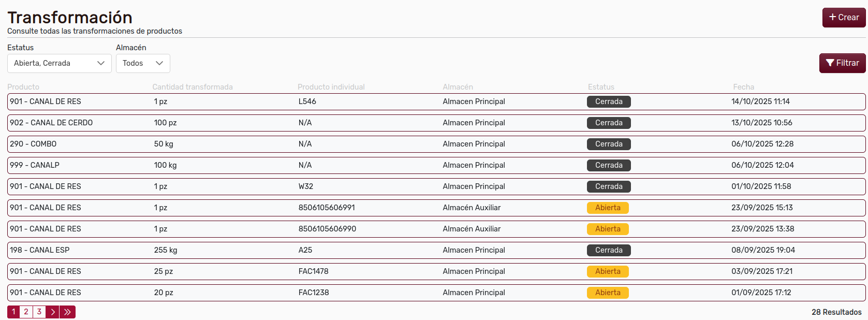This screenshot has width=868, height=320.
Task: Jump to last page double arrow
Action: [x=67, y=312]
